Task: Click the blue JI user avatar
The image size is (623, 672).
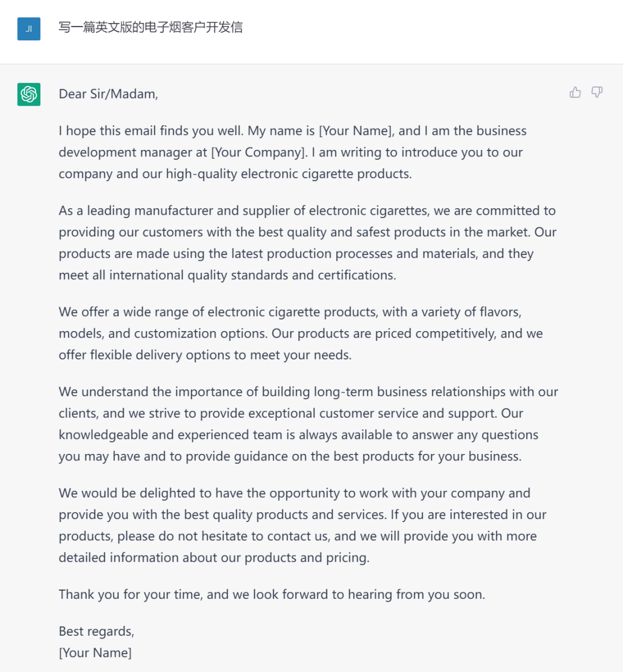Action: click(29, 28)
